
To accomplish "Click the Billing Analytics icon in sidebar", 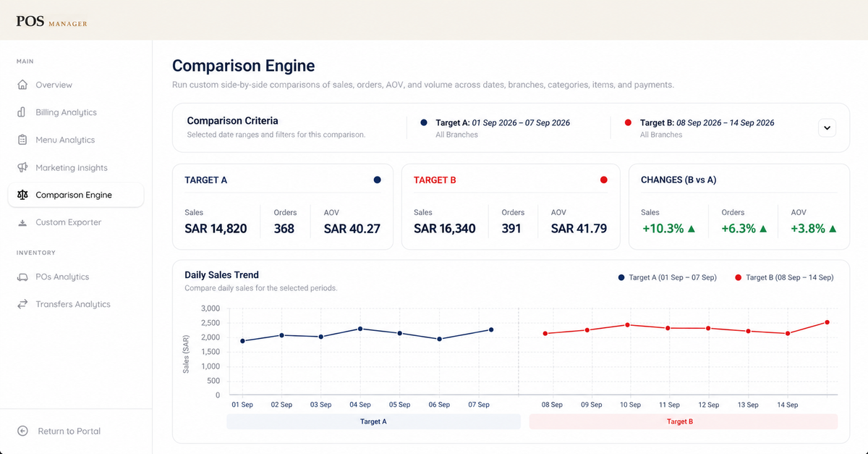I will (x=22, y=112).
